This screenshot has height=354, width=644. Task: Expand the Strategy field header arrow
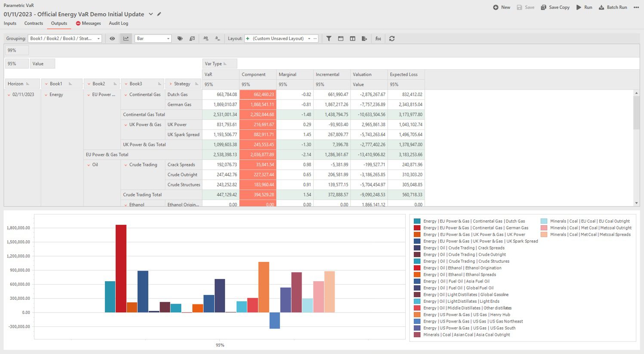pyautogui.click(x=170, y=84)
